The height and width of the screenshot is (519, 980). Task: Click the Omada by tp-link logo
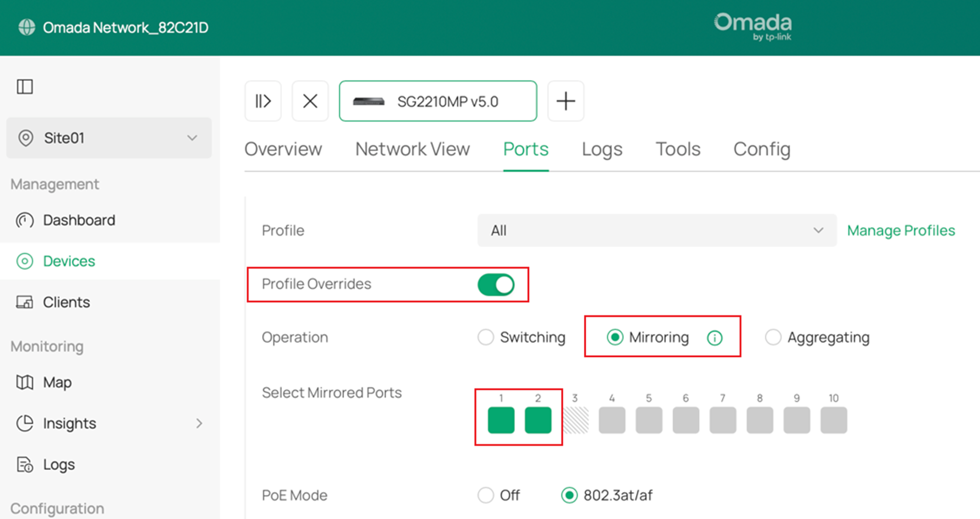pyautogui.click(x=753, y=27)
